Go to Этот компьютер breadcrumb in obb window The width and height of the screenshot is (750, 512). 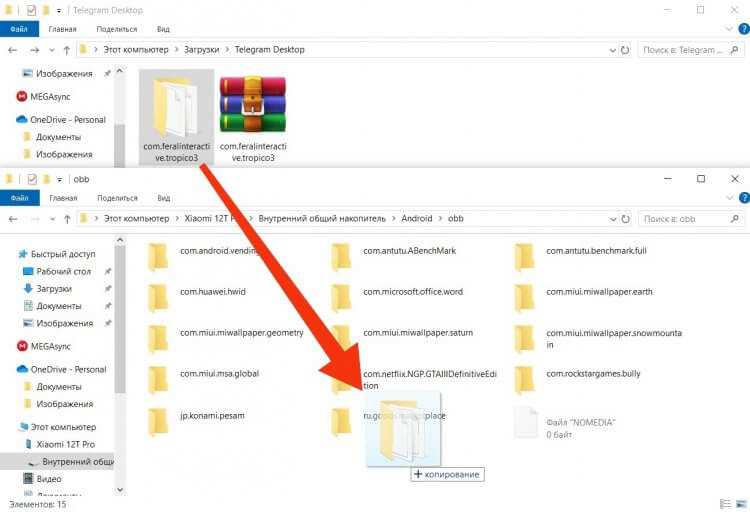[137, 219]
